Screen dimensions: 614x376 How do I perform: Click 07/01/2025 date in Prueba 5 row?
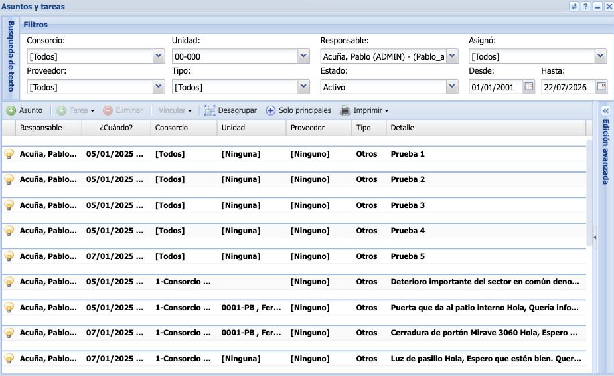(115, 256)
